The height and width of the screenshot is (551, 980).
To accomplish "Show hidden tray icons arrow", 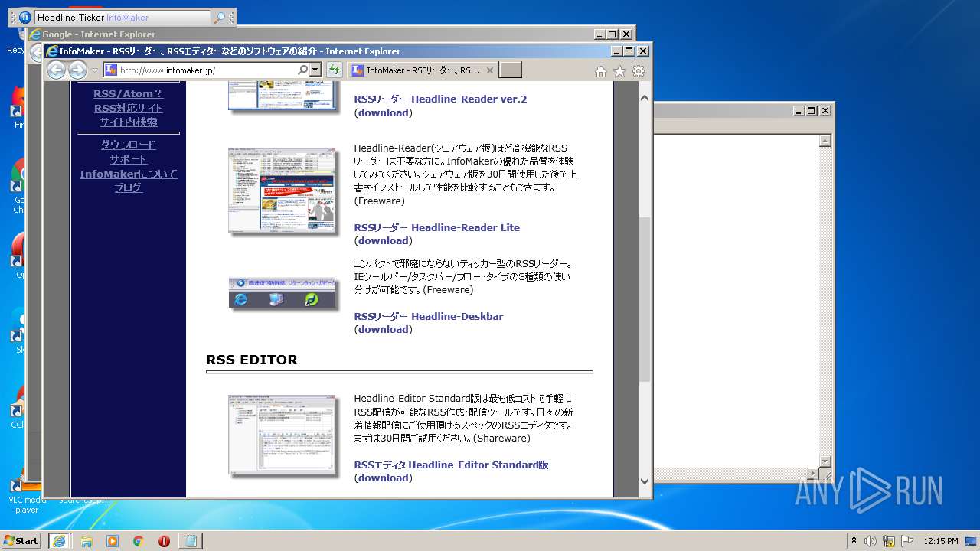I will pos(854,540).
